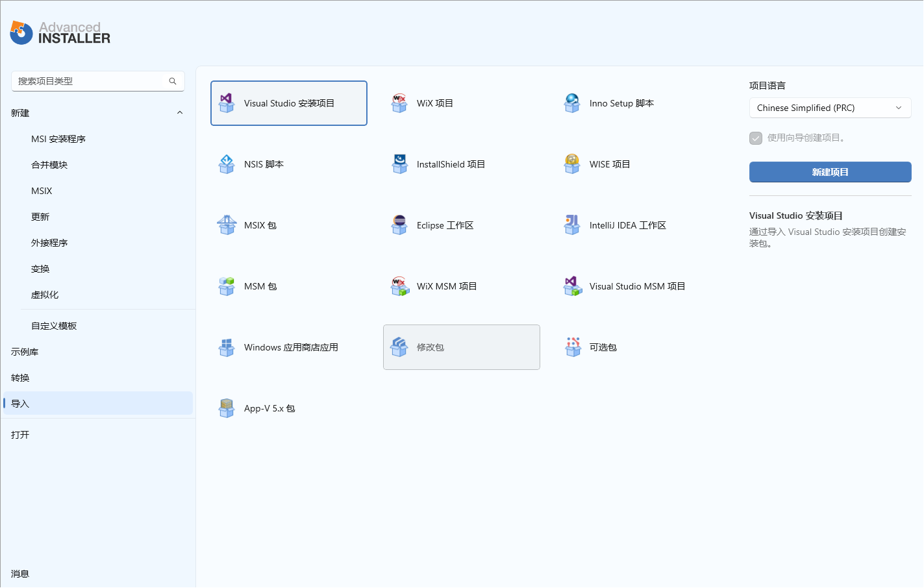Image resolution: width=924 pixels, height=588 pixels.
Task: Click the 修改包 icon
Action: click(x=399, y=347)
